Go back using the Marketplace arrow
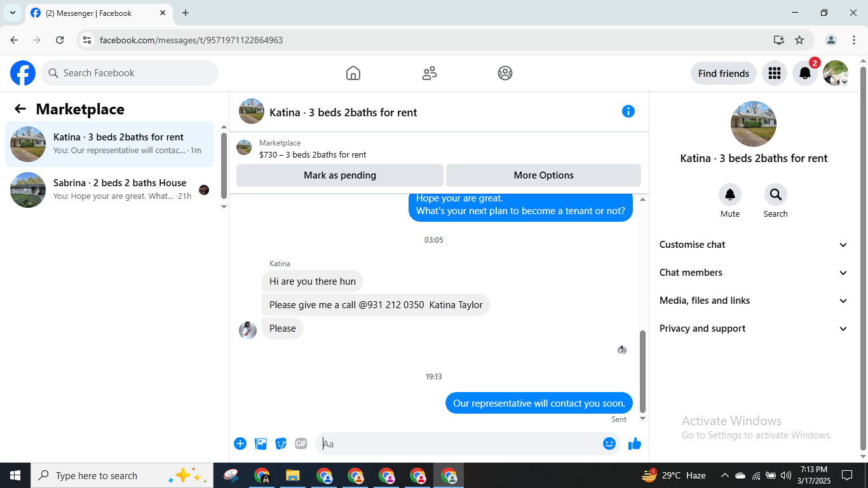 coord(20,109)
